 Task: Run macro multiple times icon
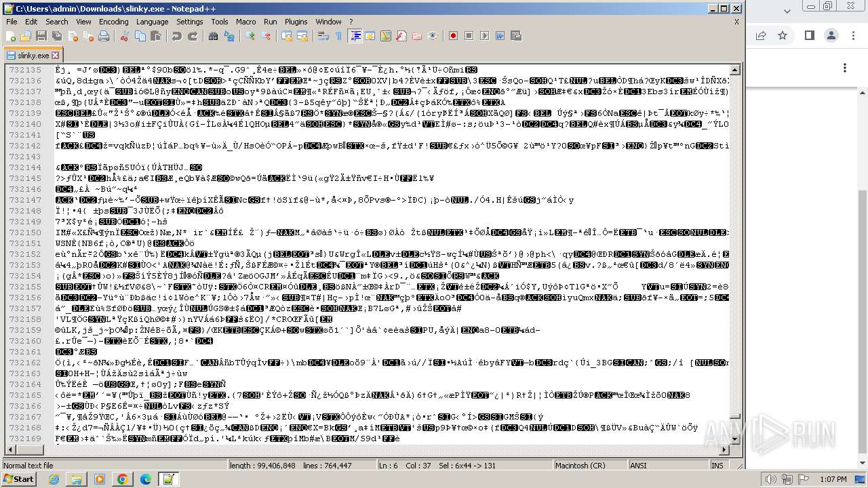500,36
